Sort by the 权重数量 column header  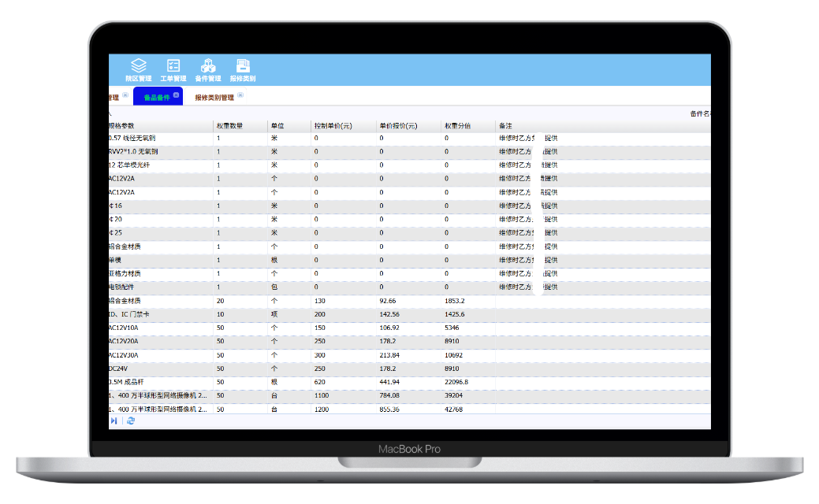click(x=229, y=126)
